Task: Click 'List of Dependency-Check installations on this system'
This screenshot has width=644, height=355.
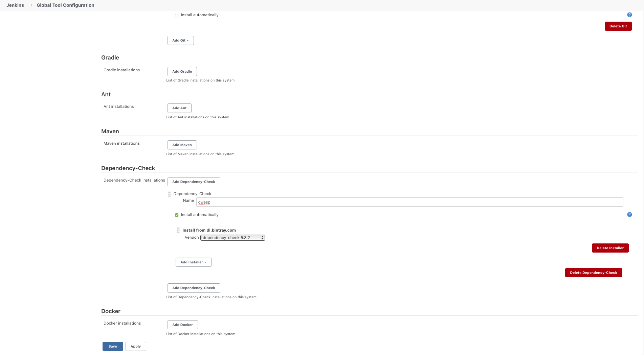Action: point(211,297)
